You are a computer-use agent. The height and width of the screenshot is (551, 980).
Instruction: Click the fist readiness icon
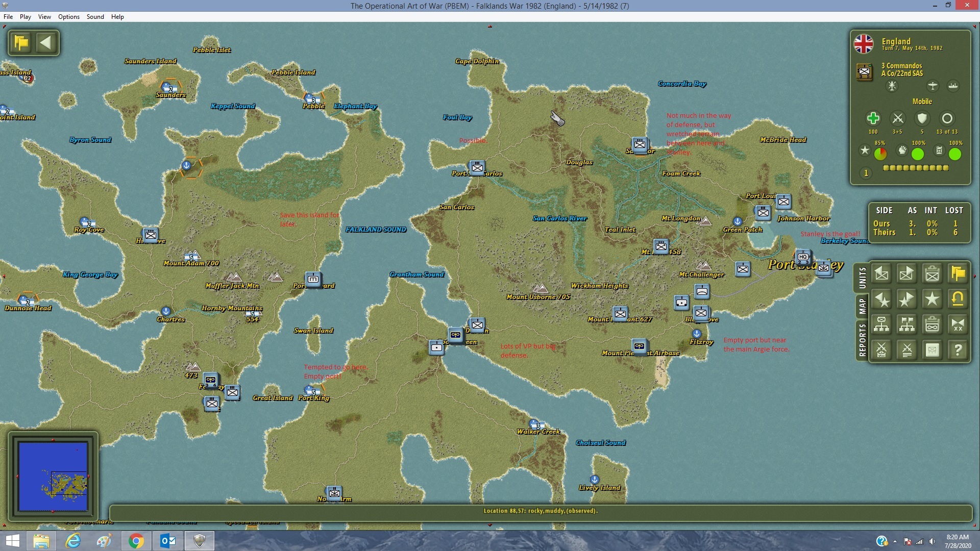[902, 151]
